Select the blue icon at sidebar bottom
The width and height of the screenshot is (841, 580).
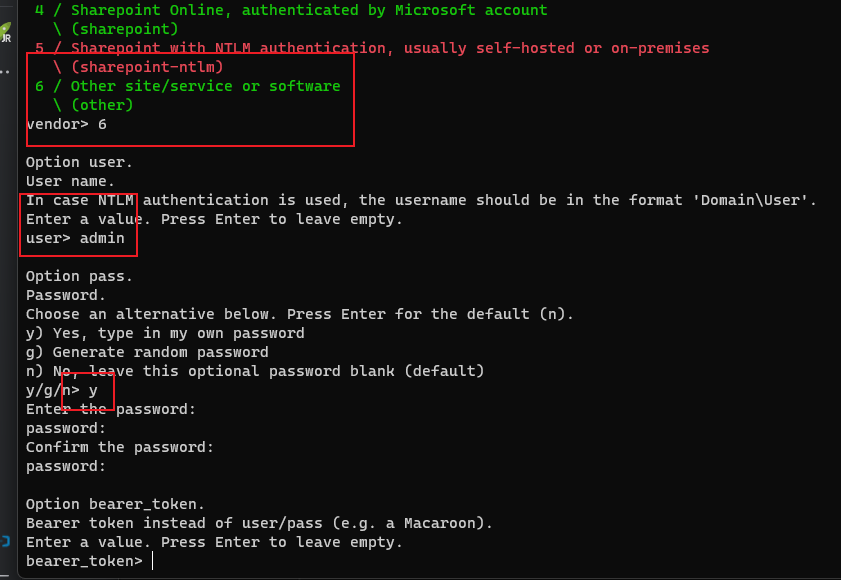click(x=5, y=541)
